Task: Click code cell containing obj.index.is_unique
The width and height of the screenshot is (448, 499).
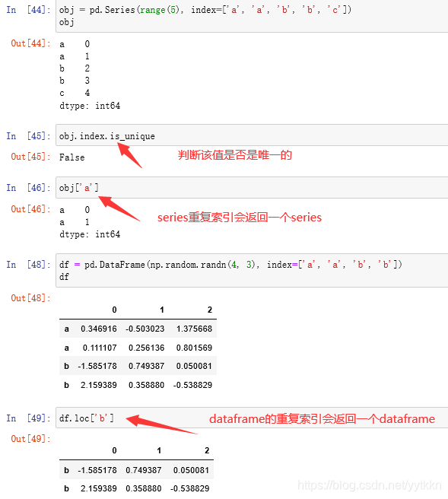Action: point(252,135)
